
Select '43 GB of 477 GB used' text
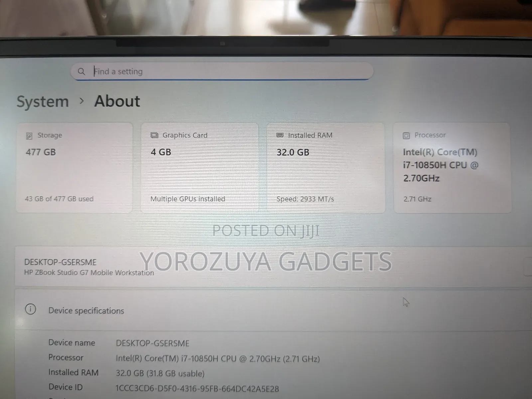(59, 199)
